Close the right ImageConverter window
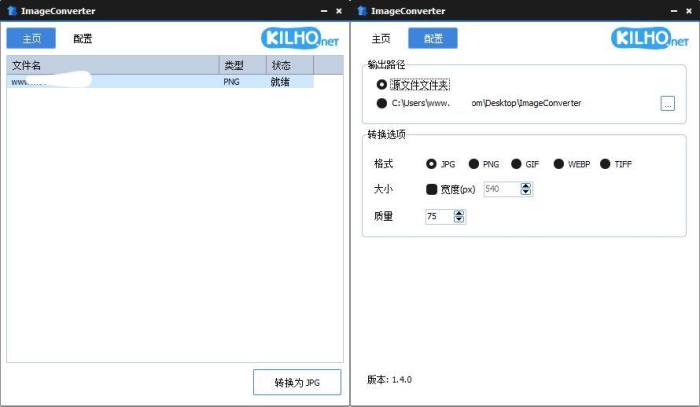Viewport: 700px width, 407px height. click(x=689, y=11)
